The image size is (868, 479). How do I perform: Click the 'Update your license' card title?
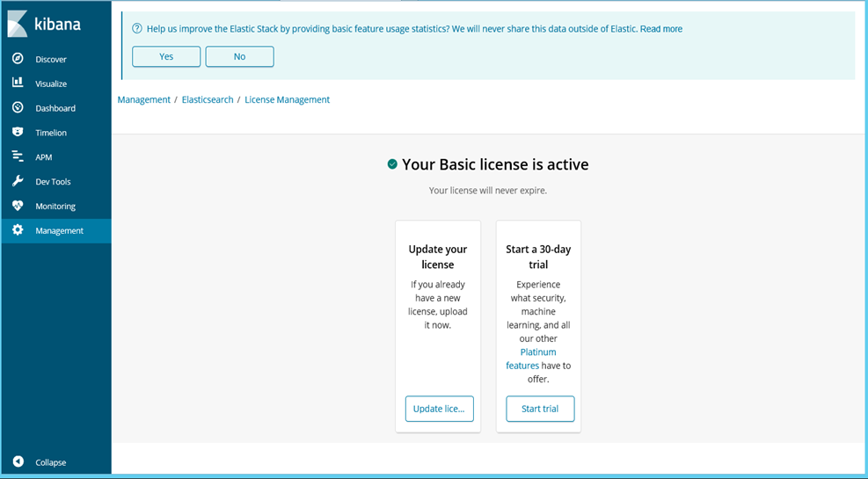coord(438,257)
